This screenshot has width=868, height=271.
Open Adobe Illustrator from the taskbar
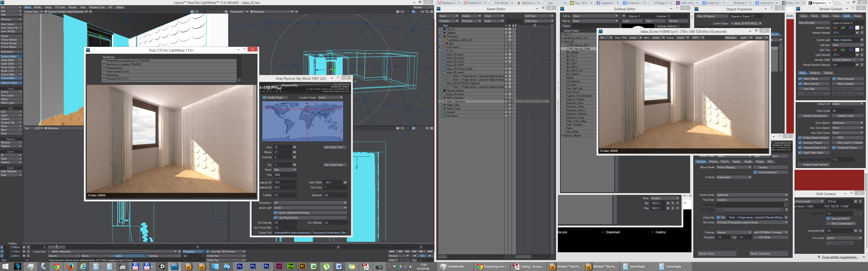click(302, 266)
